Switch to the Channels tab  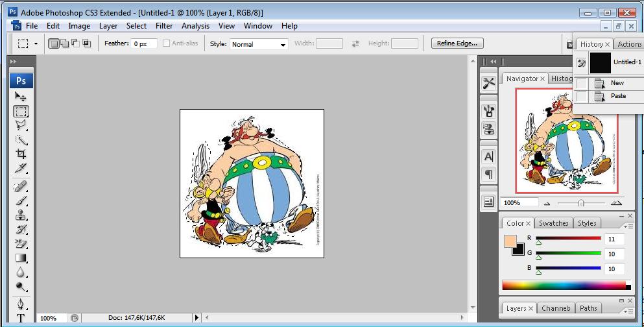click(556, 308)
